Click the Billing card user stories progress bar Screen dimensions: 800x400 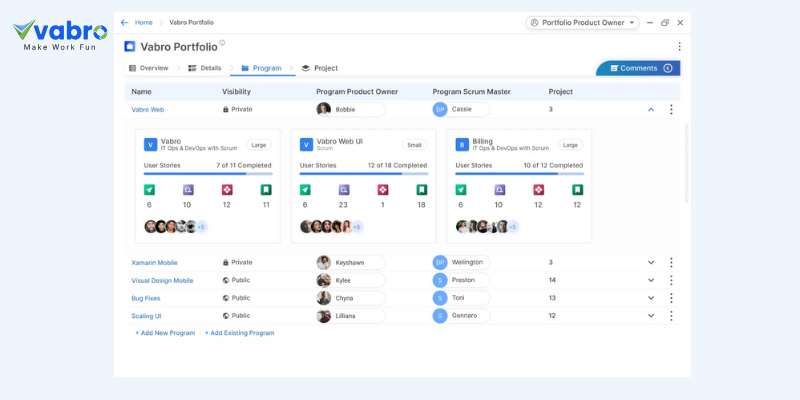pos(520,174)
